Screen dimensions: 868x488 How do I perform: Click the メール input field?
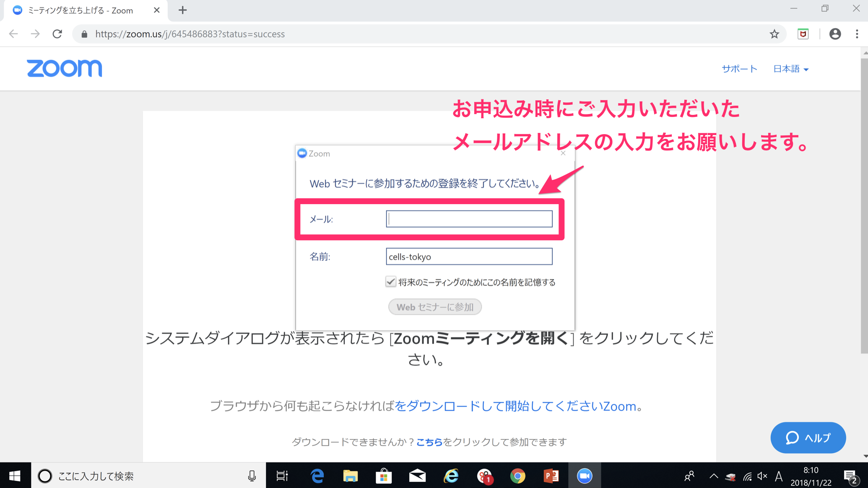pyautogui.click(x=469, y=219)
